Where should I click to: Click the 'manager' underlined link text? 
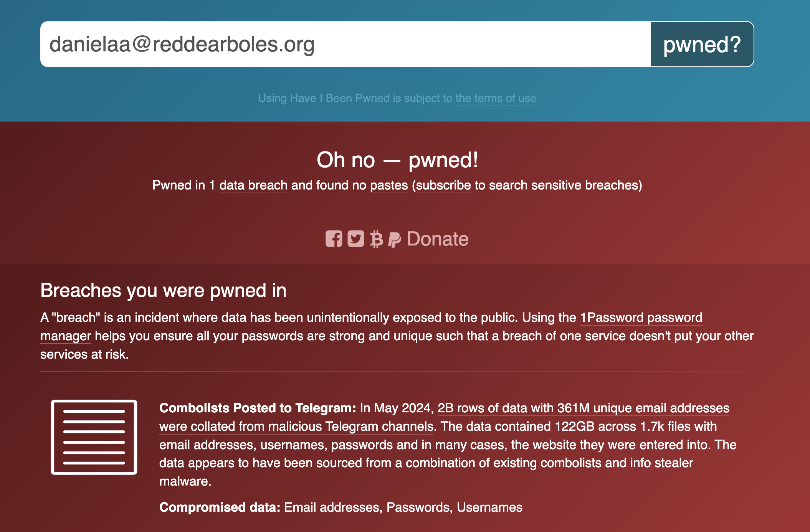tap(66, 336)
